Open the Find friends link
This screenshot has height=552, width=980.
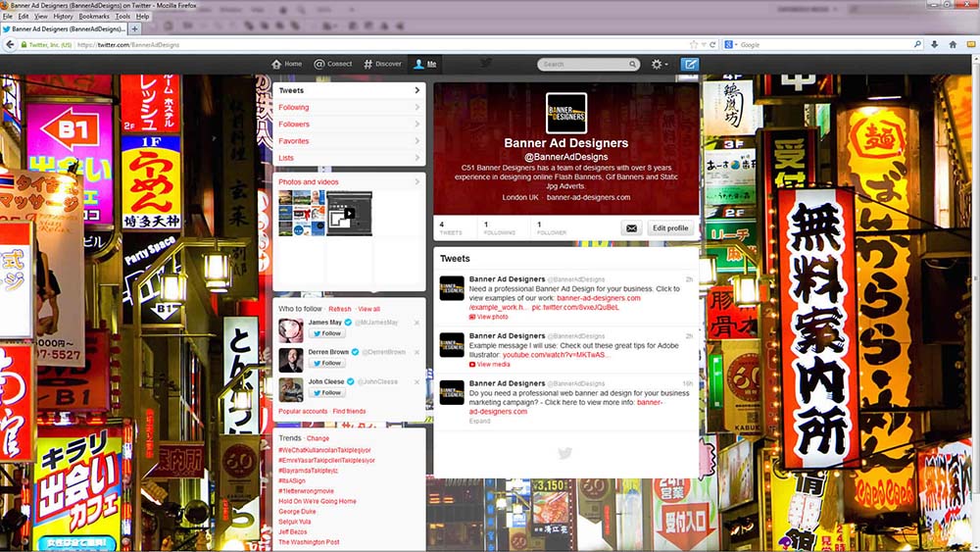pyautogui.click(x=350, y=412)
